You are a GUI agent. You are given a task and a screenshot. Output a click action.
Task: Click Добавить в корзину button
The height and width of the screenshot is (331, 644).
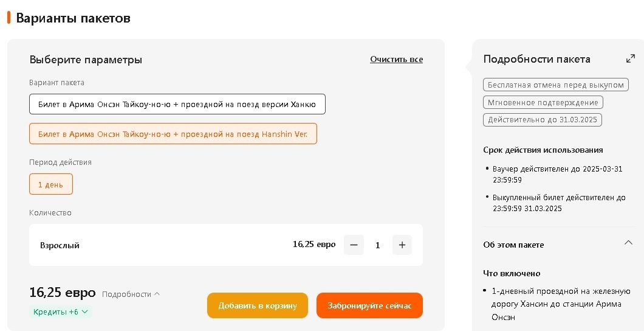click(x=258, y=305)
